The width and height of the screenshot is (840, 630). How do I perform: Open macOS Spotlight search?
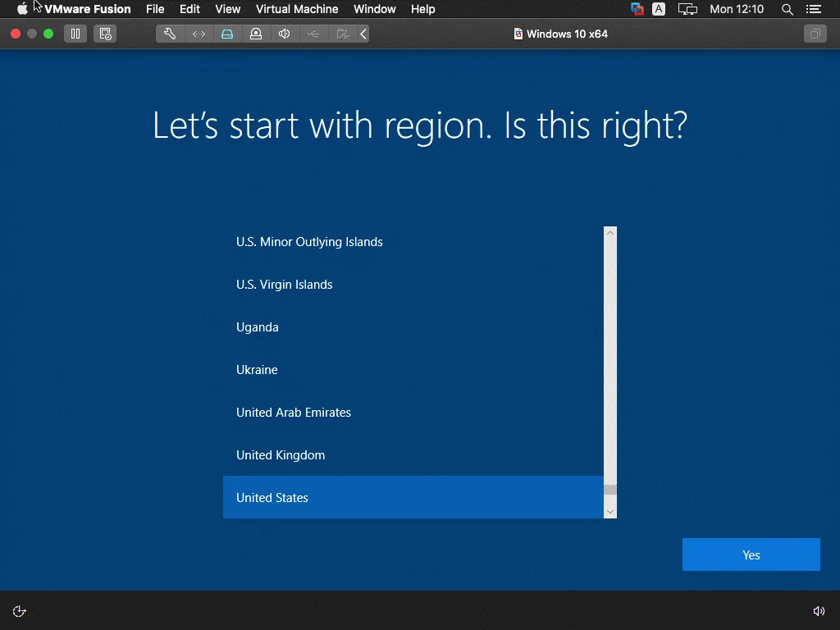click(787, 9)
